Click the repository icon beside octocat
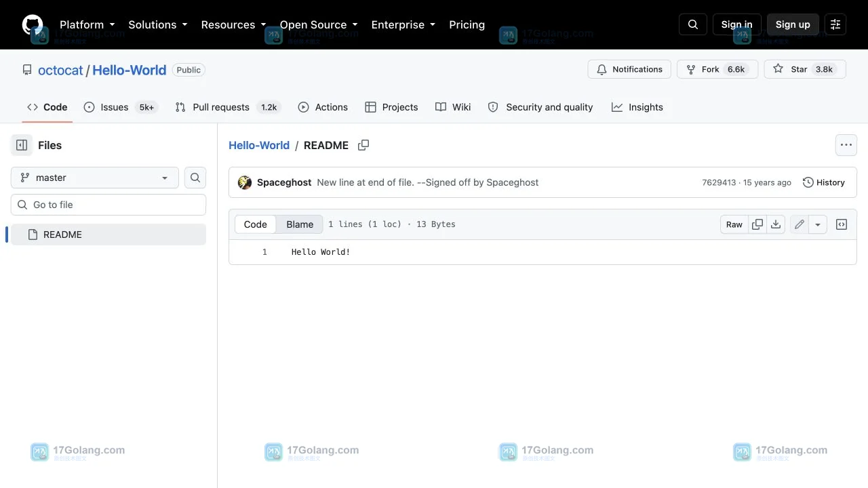This screenshot has height=488, width=868. point(27,70)
